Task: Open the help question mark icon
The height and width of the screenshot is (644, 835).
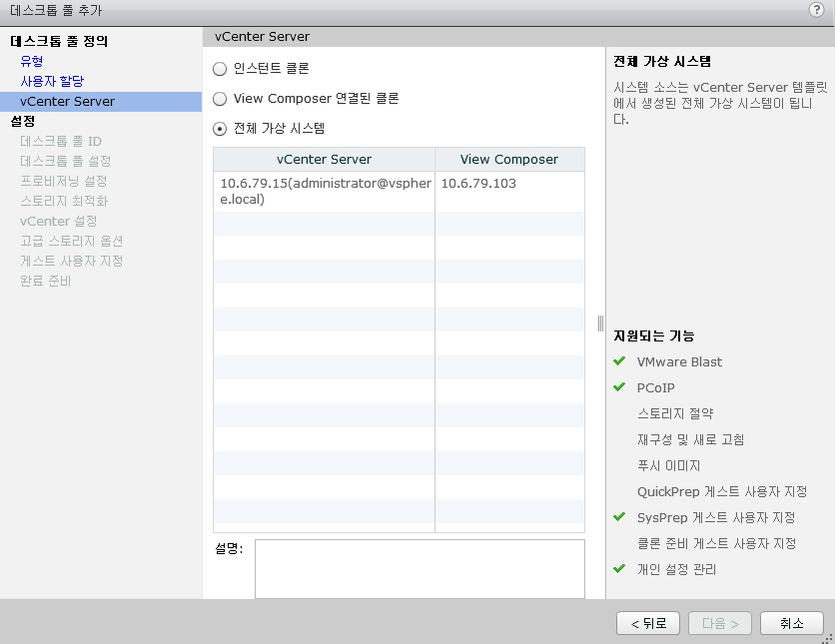Action: tap(816, 10)
